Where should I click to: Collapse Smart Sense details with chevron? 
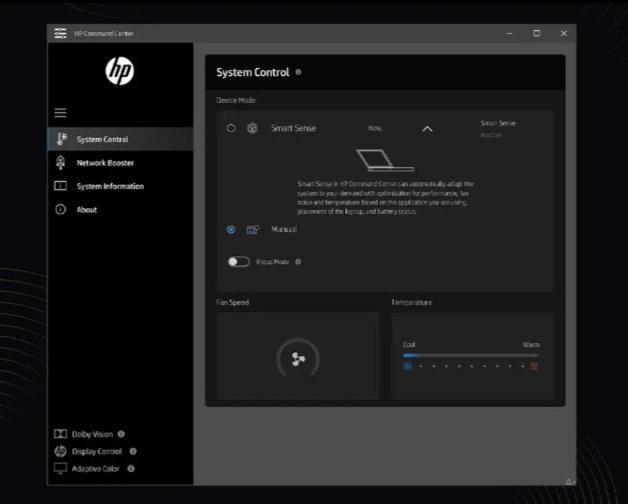(427, 129)
